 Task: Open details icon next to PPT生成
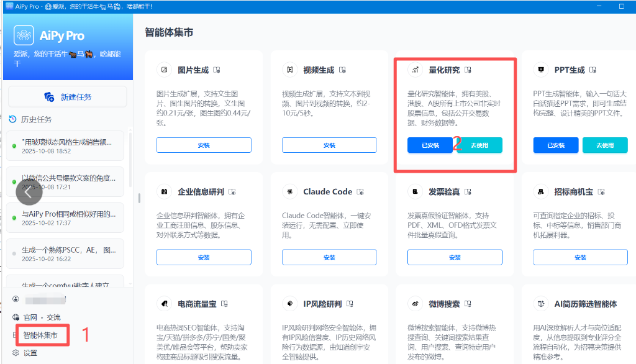coord(593,70)
